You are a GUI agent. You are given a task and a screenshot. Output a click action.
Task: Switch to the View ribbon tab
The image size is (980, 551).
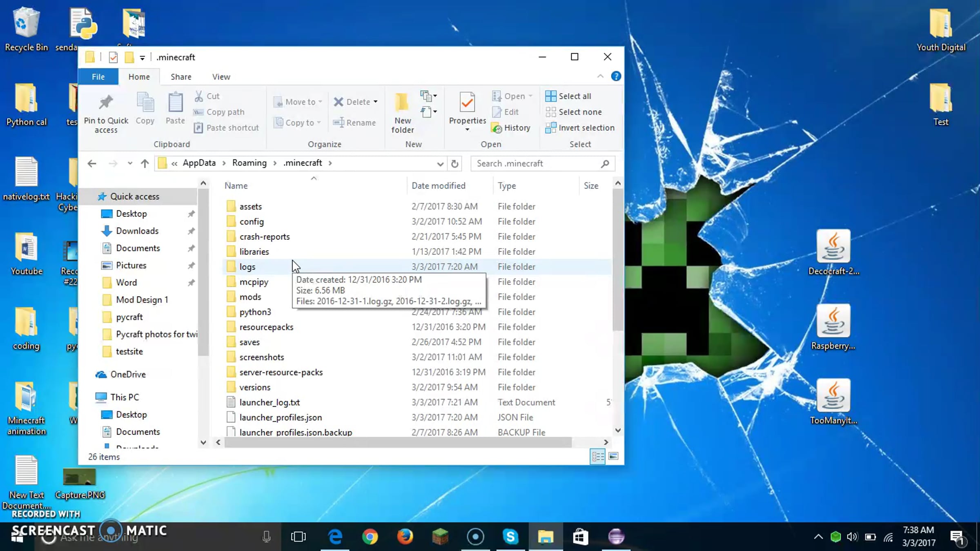[x=221, y=77]
